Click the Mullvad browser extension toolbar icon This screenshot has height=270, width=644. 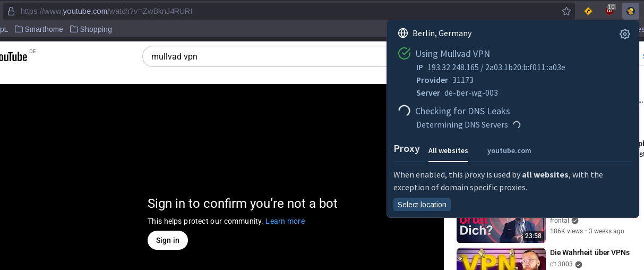click(x=630, y=11)
